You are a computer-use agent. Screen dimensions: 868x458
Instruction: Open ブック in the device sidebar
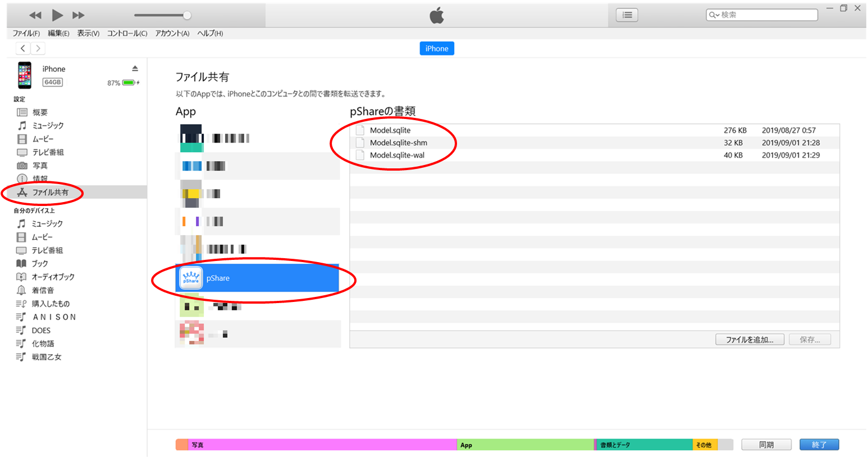(x=39, y=263)
